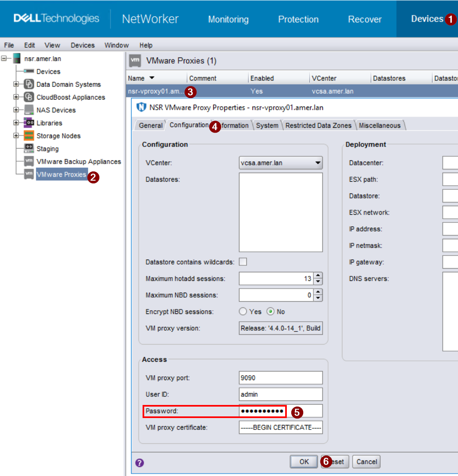Click the OK button

pos(304,462)
